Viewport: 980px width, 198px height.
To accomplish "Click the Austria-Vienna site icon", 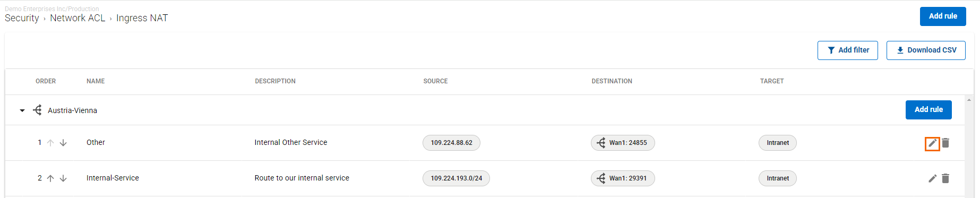I will [x=38, y=110].
